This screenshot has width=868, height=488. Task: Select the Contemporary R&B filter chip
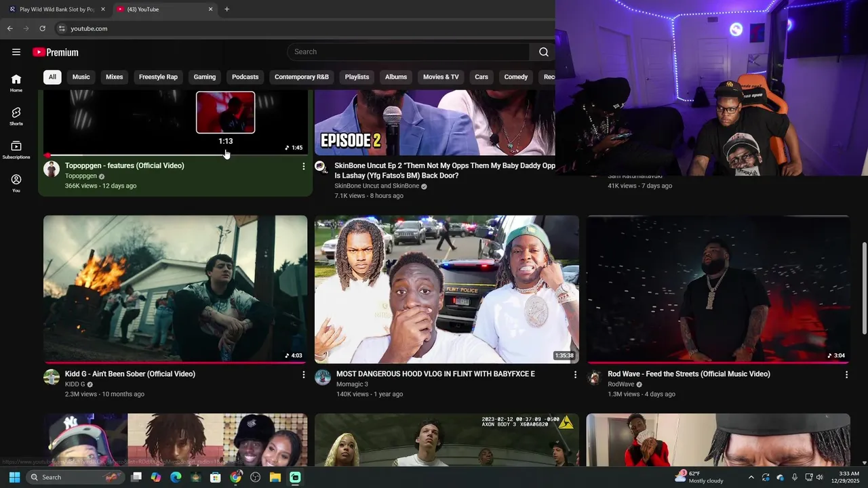(x=302, y=77)
